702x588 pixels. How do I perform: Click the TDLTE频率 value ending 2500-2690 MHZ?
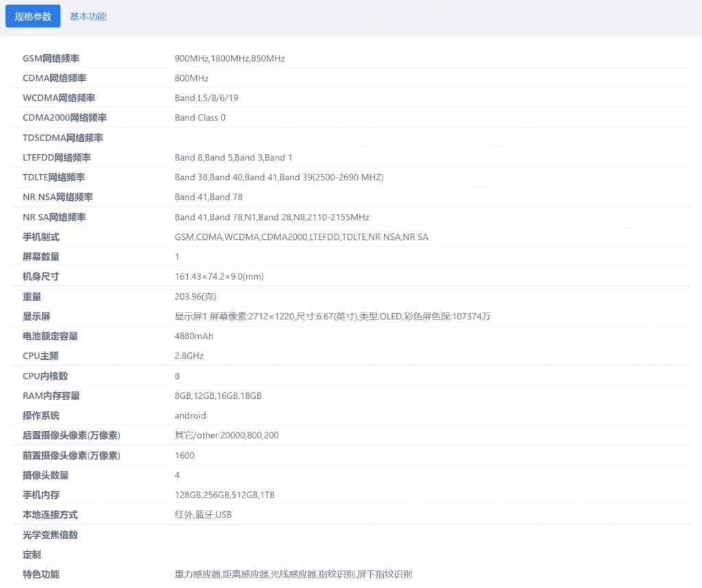[x=279, y=177]
